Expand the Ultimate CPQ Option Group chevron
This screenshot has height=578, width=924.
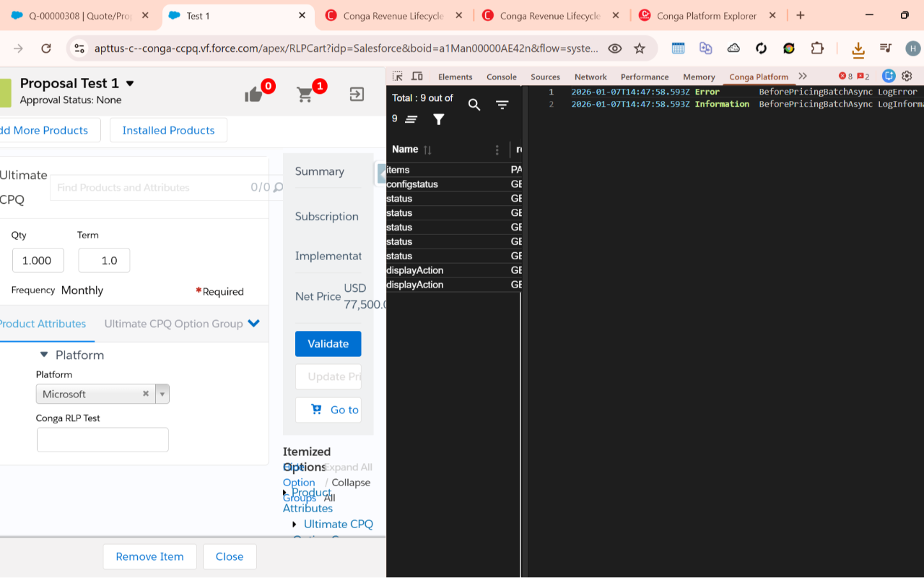pyautogui.click(x=253, y=323)
